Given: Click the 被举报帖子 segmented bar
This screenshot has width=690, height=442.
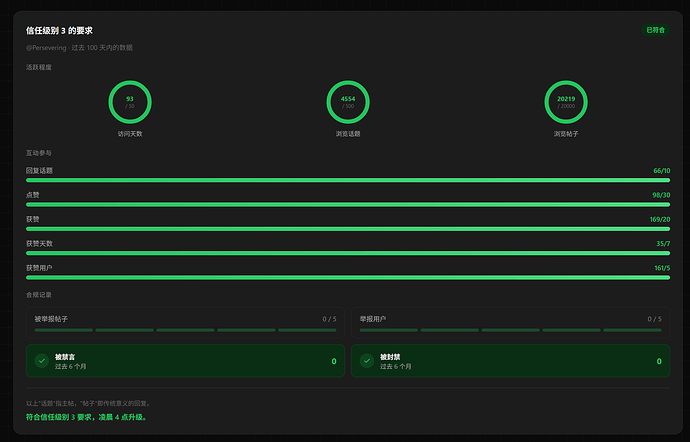Looking at the screenshot, I should [185, 330].
